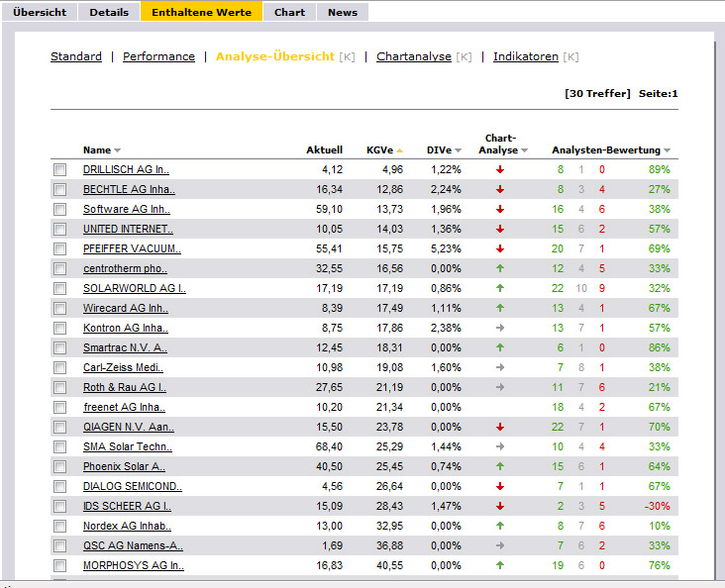Viewport: 725px width, 588px height.
Task: Switch to the Standard view link
Action: click(76, 56)
